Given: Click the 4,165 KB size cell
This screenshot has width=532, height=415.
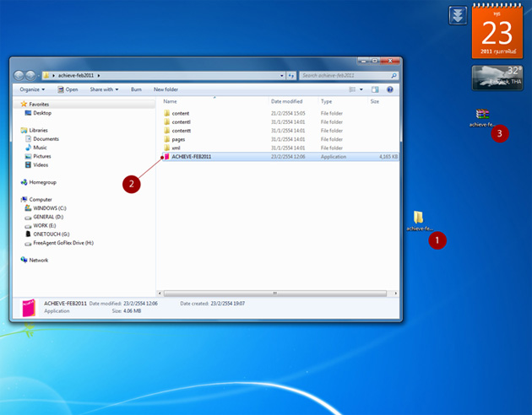Looking at the screenshot, I should coord(388,157).
